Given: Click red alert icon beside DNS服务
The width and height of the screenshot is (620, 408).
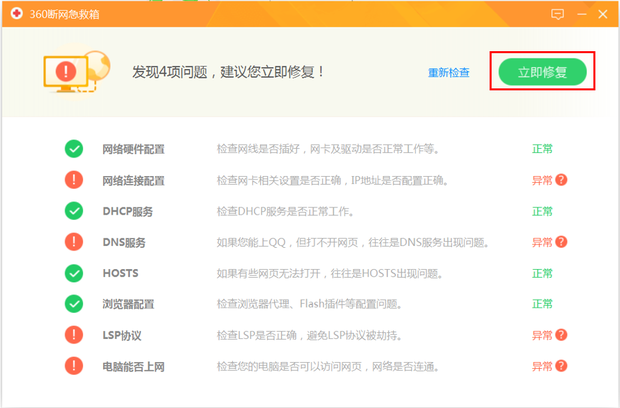Looking at the screenshot, I should point(74,242).
